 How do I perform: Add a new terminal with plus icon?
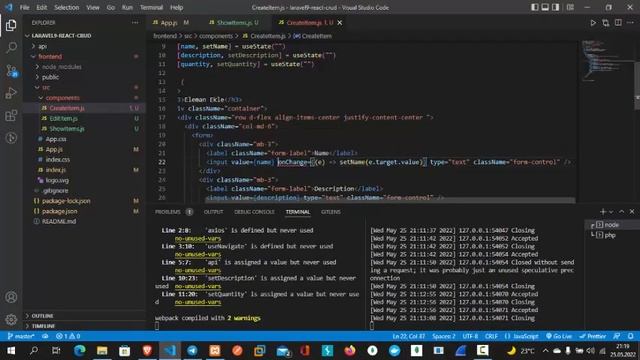click(x=603, y=211)
